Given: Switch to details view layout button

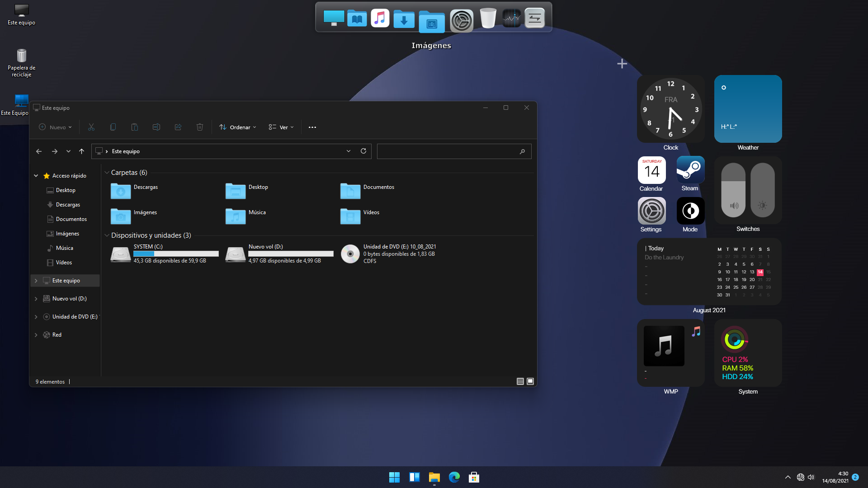Looking at the screenshot, I should [520, 381].
